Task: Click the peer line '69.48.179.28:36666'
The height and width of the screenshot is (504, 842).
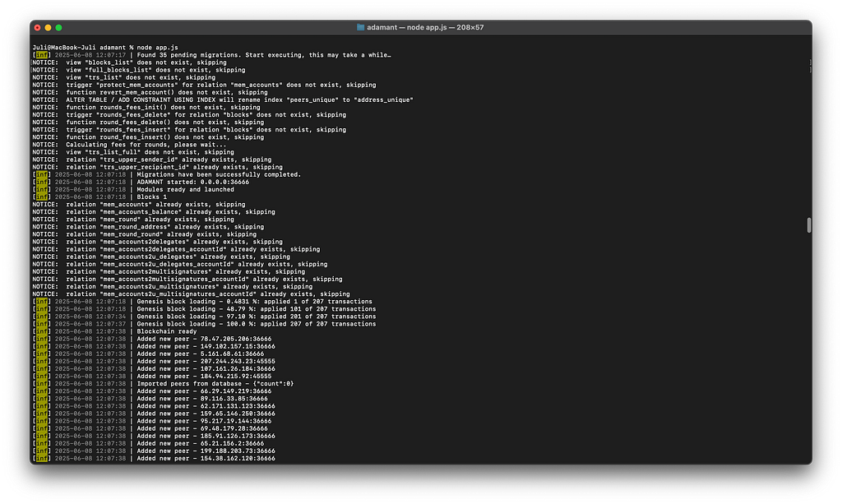Action: tap(150, 429)
